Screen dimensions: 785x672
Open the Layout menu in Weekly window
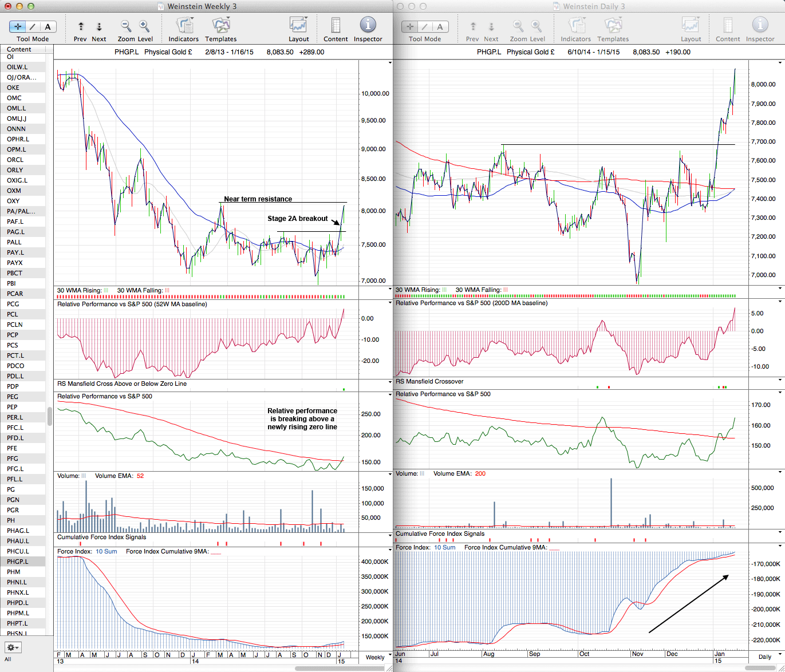pos(298,25)
